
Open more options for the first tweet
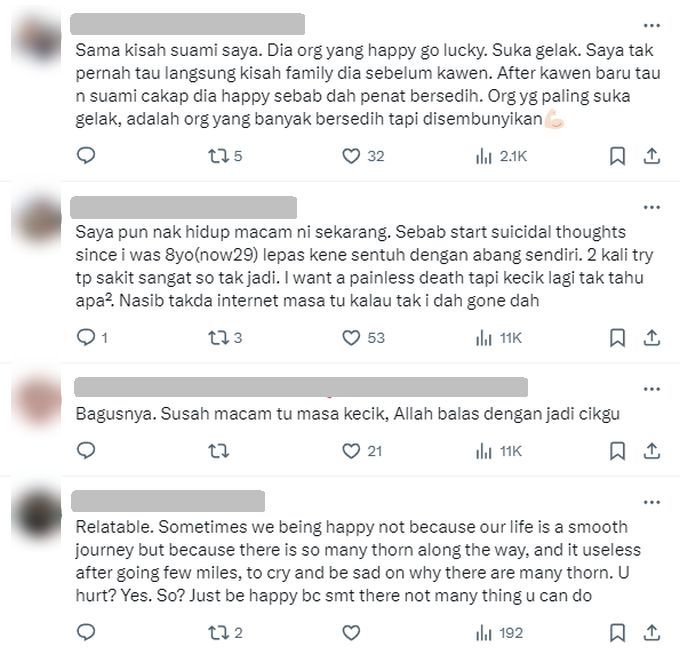pos(652,26)
